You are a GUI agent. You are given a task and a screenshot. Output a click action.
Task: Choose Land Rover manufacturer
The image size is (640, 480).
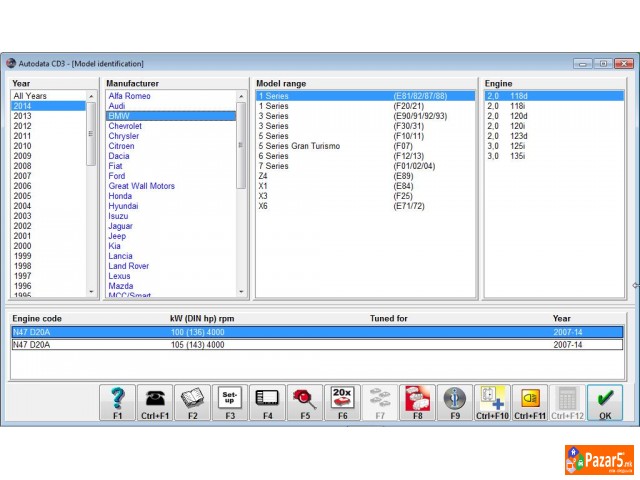(x=171, y=266)
